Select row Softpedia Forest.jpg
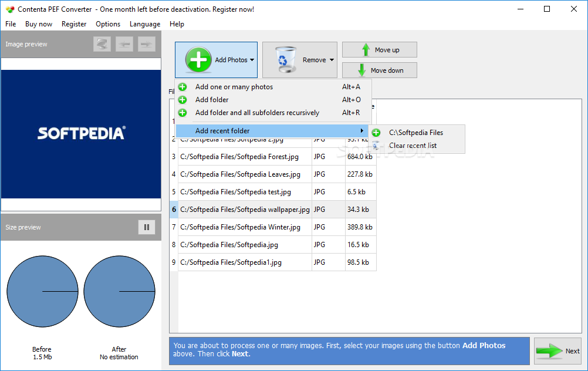 273,157
